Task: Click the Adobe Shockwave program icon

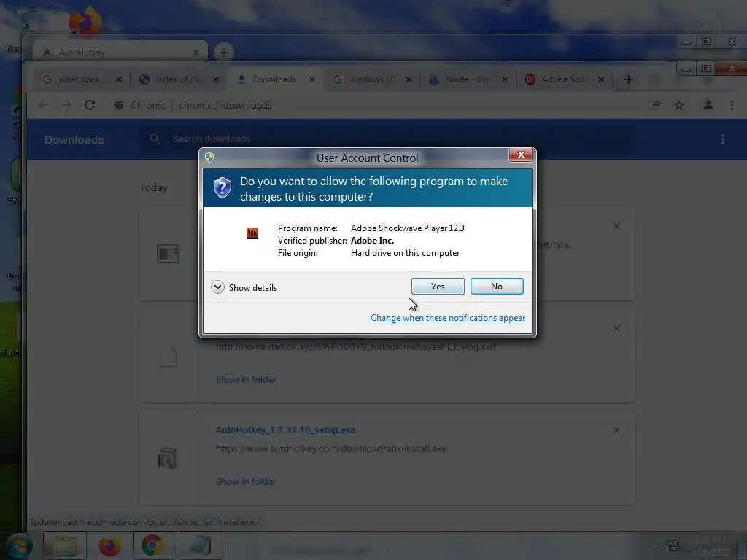Action: [x=252, y=233]
